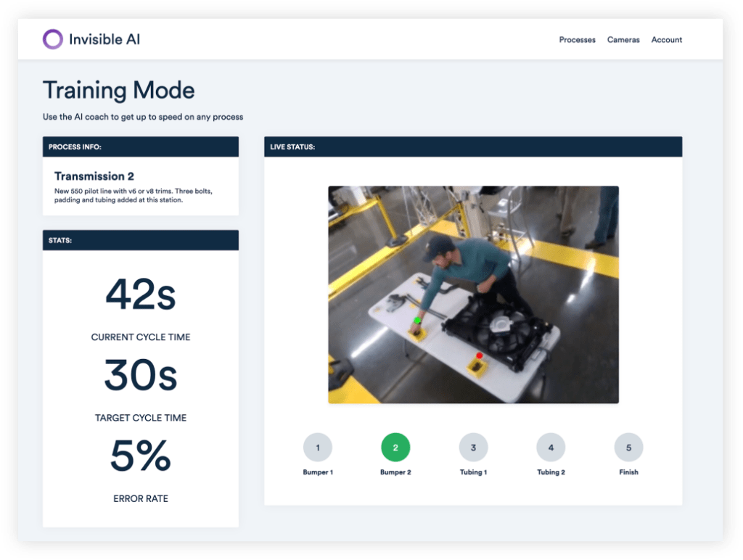This screenshot has height=560, width=743.
Task: Select step 1 circle for Bumper 1
Action: (x=318, y=448)
